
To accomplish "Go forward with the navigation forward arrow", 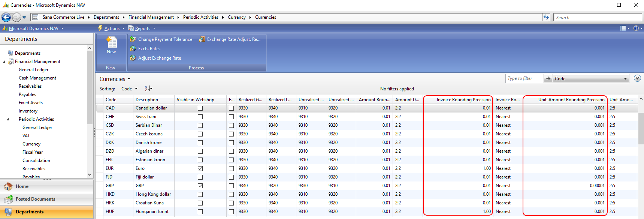I will pos(16,17).
